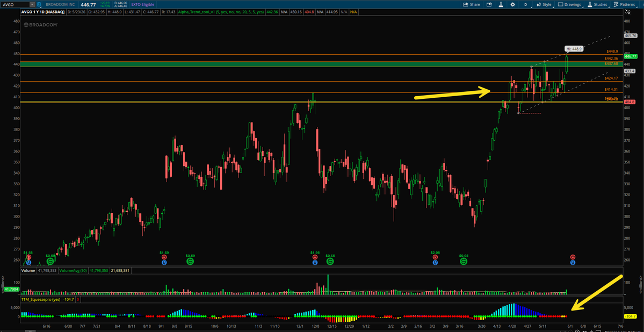The image size is (644, 332).
Task: Click the red earnings icon under $2.05
Action: pyautogui.click(x=436, y=257)
